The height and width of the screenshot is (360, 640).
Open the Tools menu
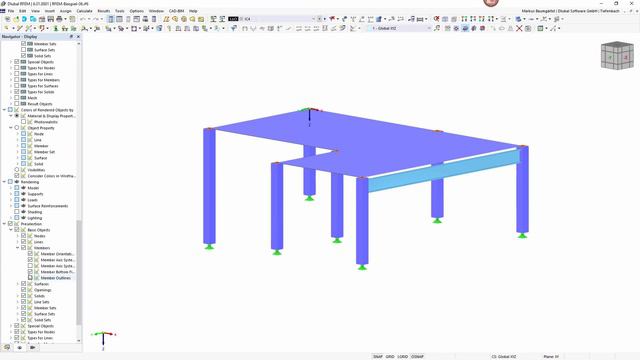[120, 11]
